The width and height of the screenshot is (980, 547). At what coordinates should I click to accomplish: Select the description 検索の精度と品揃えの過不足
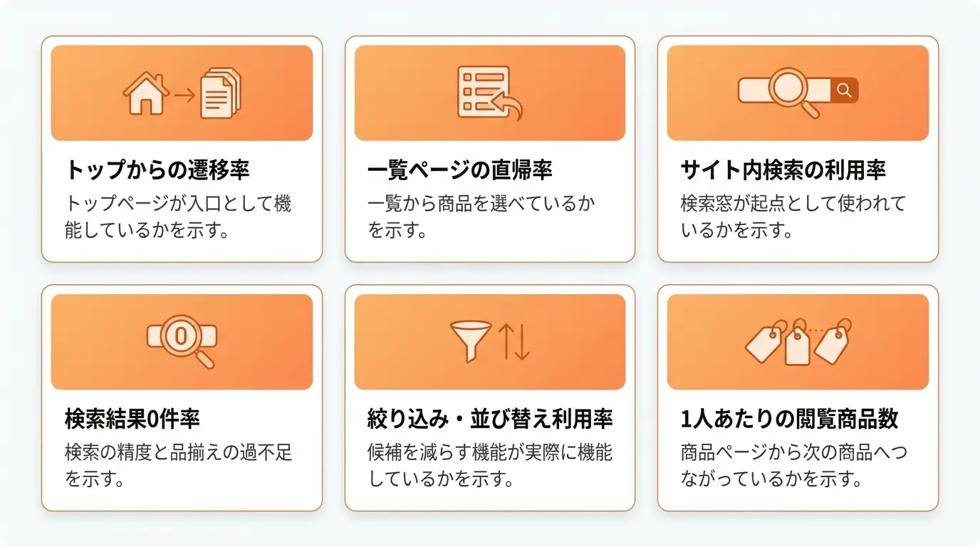(179, 466)
